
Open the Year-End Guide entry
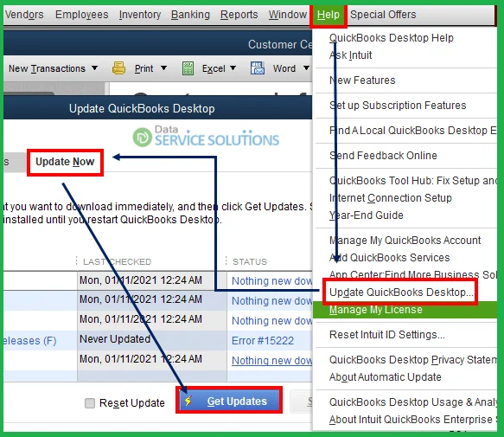tap(366, 215)
